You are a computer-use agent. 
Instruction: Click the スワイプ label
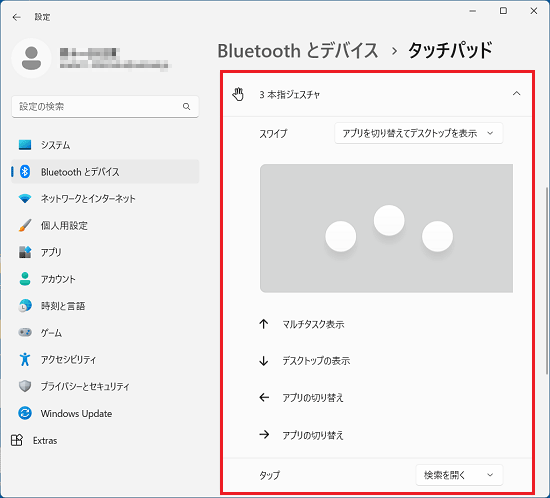(x=273, y=133)
